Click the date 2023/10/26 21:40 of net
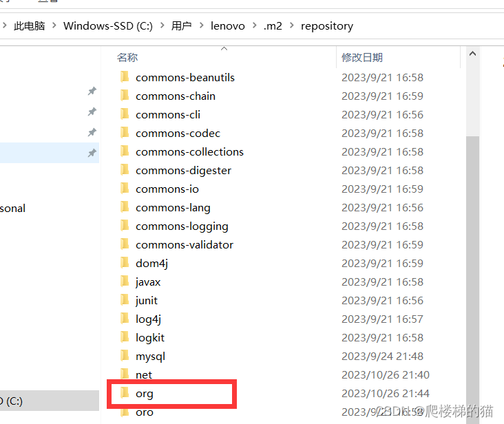This screenshot has height=424, width=504. (x=386, y=375)
